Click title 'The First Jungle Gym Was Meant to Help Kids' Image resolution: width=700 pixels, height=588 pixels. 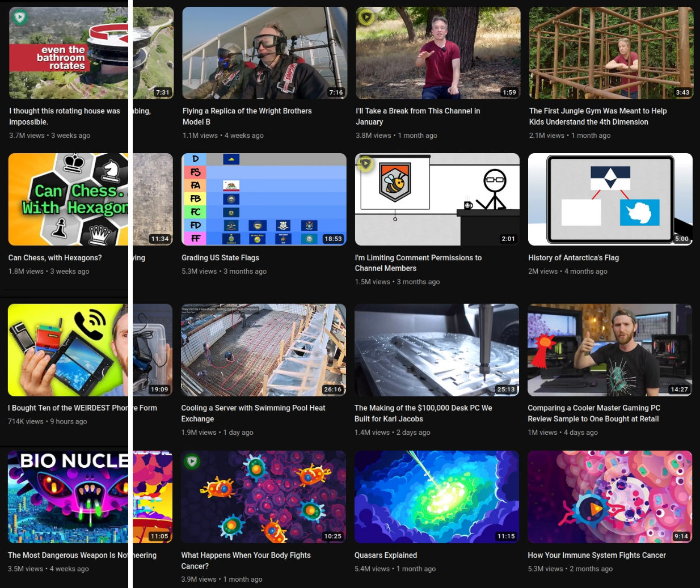[x=597, y=116]
